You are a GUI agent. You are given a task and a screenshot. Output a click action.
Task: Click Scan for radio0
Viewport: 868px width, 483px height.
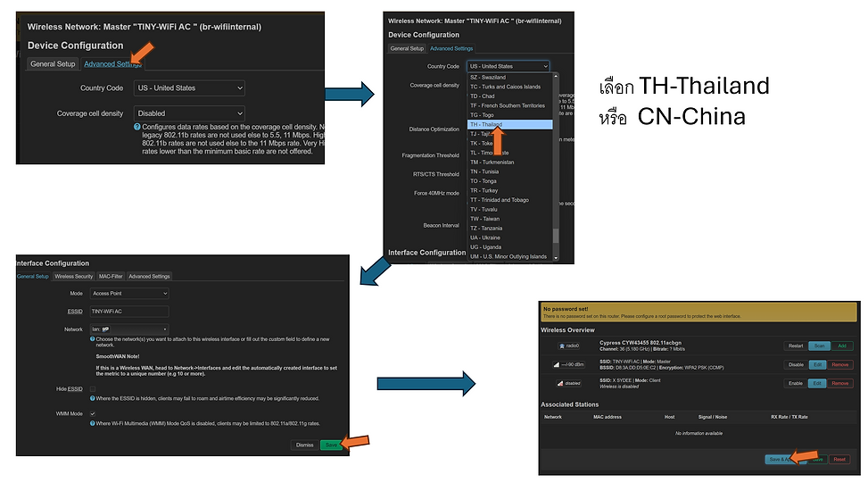[x=819, y=346]
